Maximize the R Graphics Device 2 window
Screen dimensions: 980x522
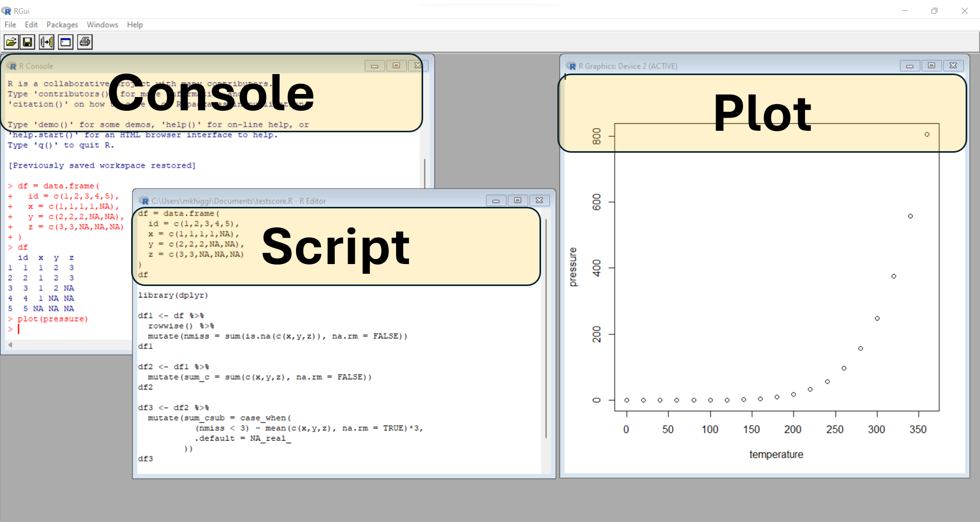[x=932, y=66]
